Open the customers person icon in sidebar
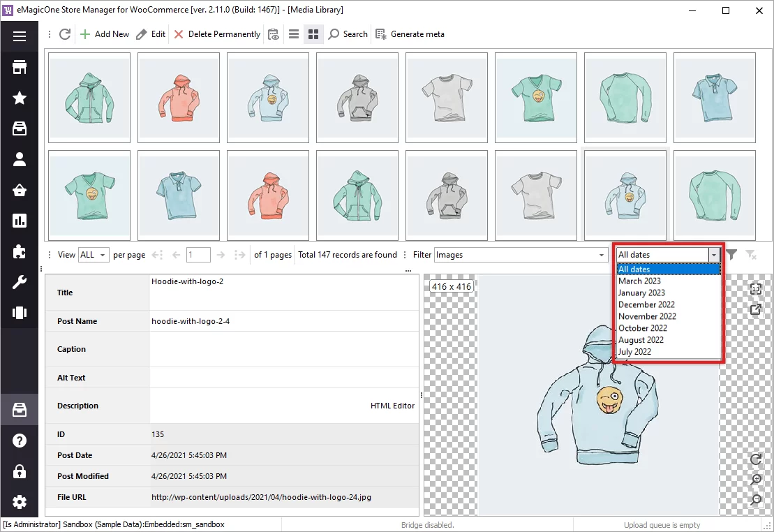The image size is (774, 532). (20, 159)
